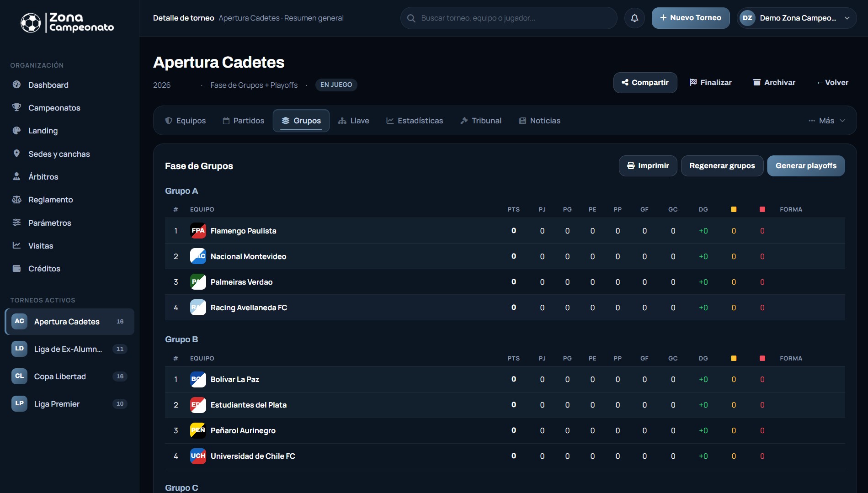Click the Grupo B heading
Screen dimensions: 868x493
[181, 339]
